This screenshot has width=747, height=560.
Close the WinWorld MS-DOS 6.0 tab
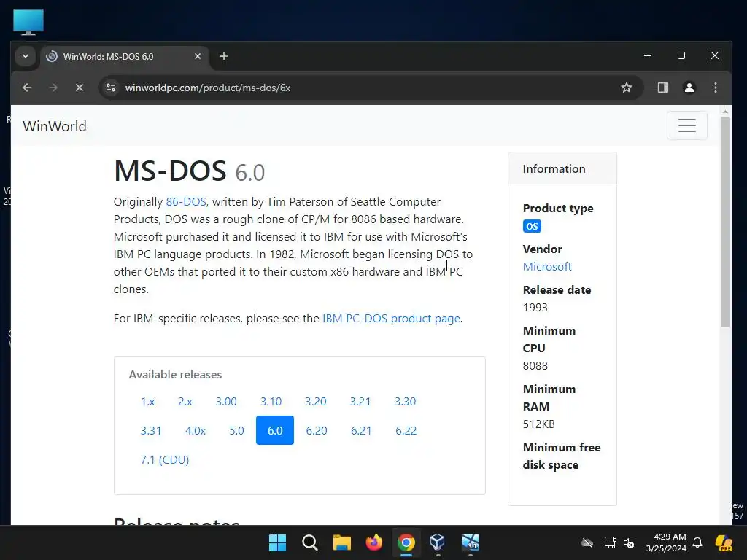pos(198,56)
